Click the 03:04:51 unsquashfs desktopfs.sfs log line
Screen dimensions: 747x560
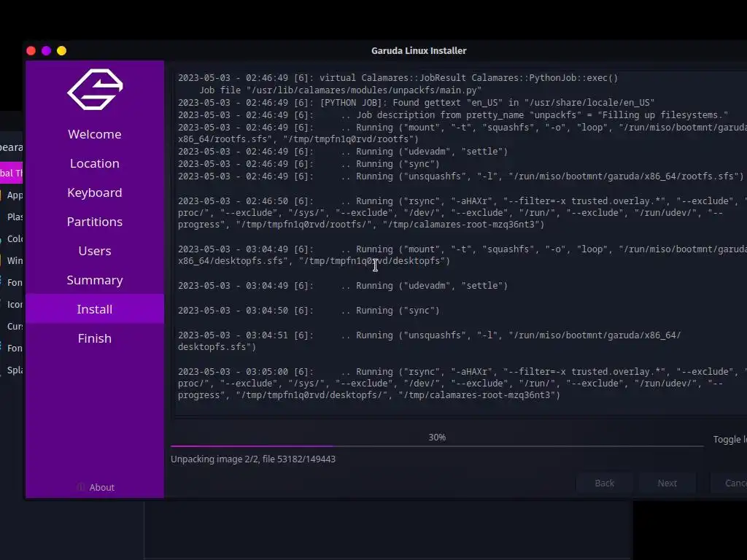coord(429,341)
